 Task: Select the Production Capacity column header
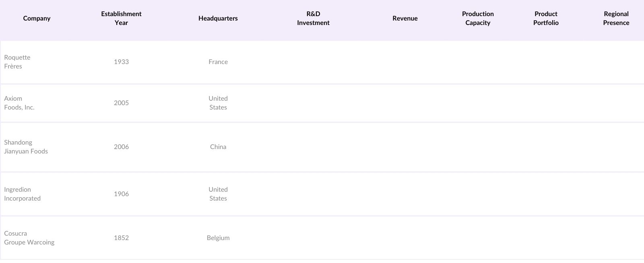click(478, 19)
